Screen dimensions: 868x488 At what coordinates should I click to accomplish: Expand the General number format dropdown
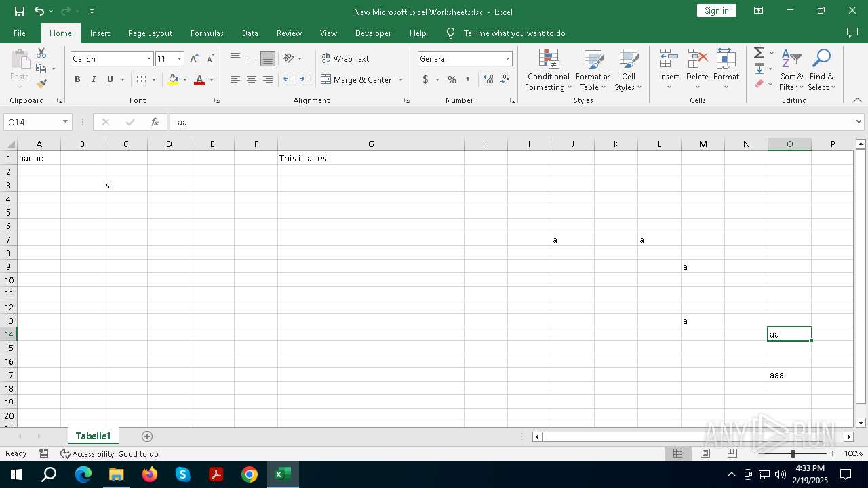[507, 59]
